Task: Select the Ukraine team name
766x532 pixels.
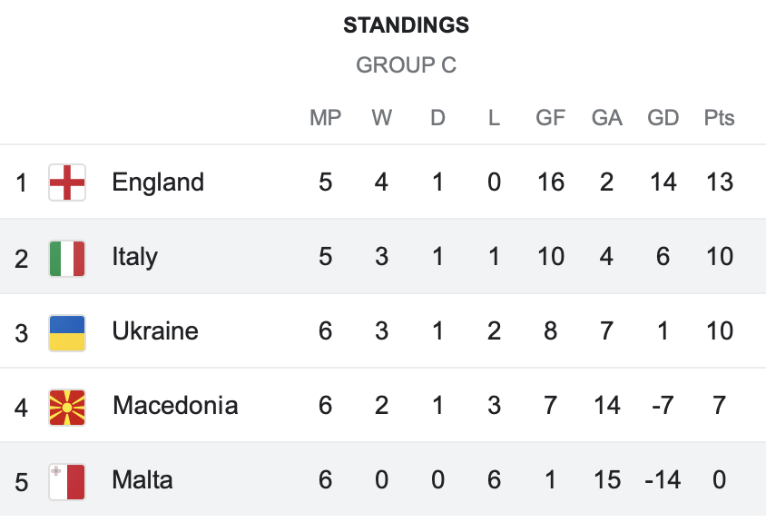Action: click(x=155, y=331)
